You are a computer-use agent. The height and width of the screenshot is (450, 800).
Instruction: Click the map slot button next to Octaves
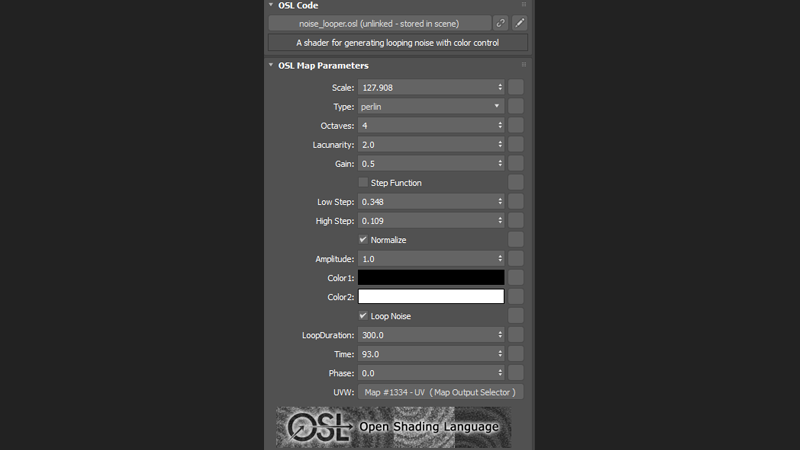pos(515,126)
